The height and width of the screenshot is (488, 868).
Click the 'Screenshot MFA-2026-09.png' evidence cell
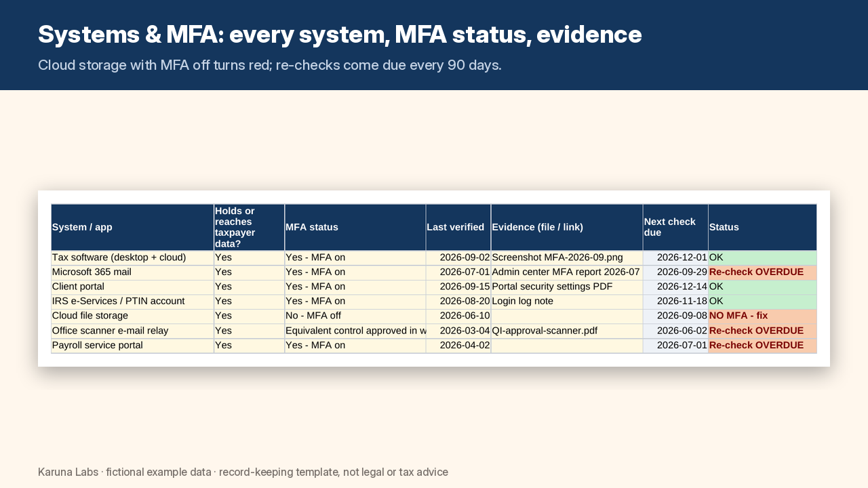(x=567, y=258)
